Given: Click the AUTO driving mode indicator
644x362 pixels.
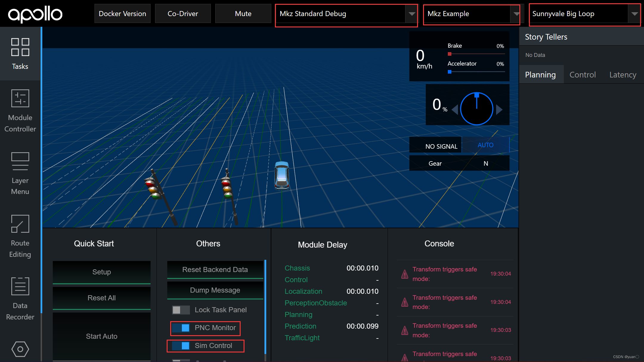Looking at the screenshot, I should click(485, 145).
